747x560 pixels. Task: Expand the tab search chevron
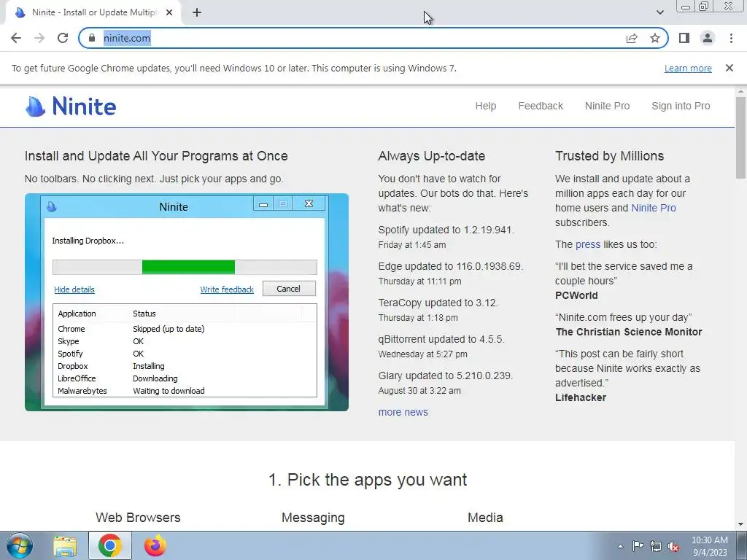click(x=659, y=12)
